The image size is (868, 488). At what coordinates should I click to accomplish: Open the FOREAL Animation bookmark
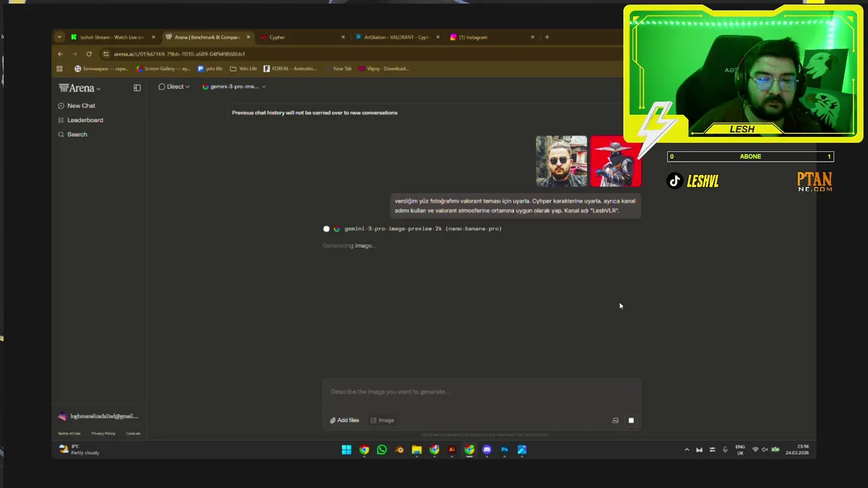pyautogui.click(x=290, y=68)
